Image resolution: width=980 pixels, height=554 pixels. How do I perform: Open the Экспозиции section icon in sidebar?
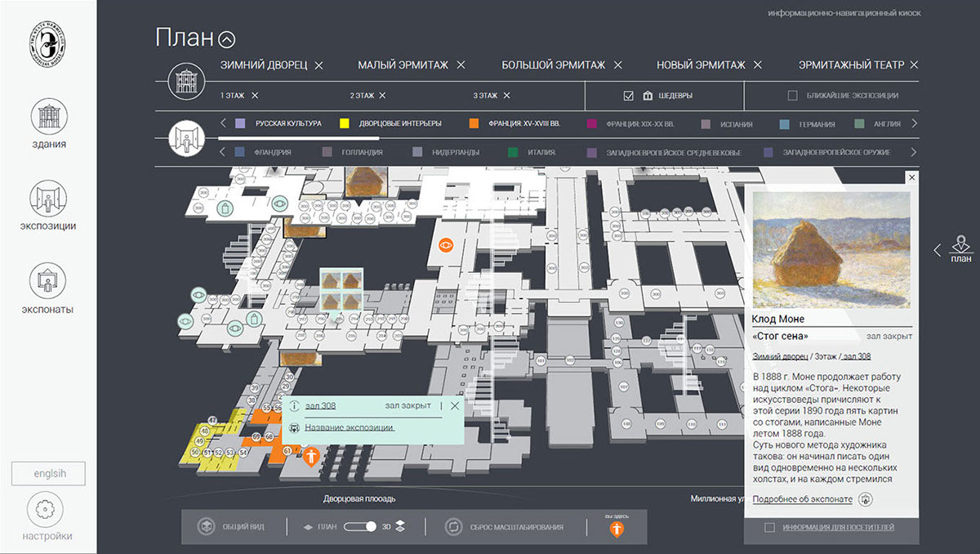click(x=49, y=199)
